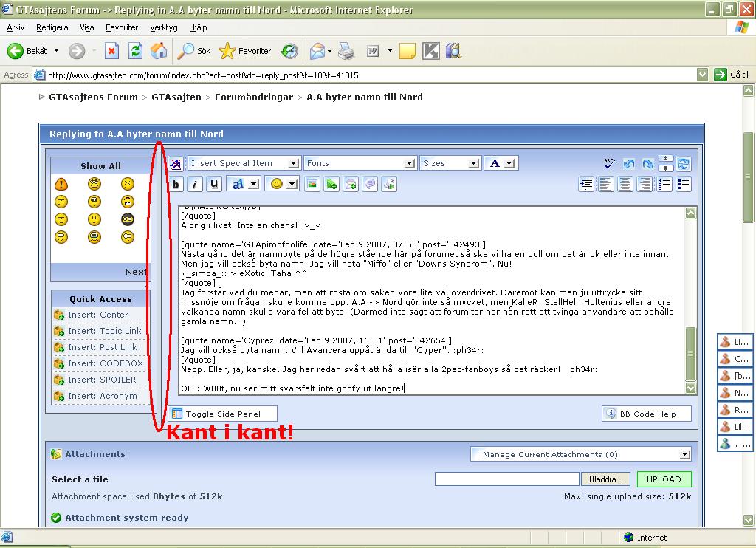Click the browser Home icon
This screenshot has height=548, width=756.
(x=159, y=51)
